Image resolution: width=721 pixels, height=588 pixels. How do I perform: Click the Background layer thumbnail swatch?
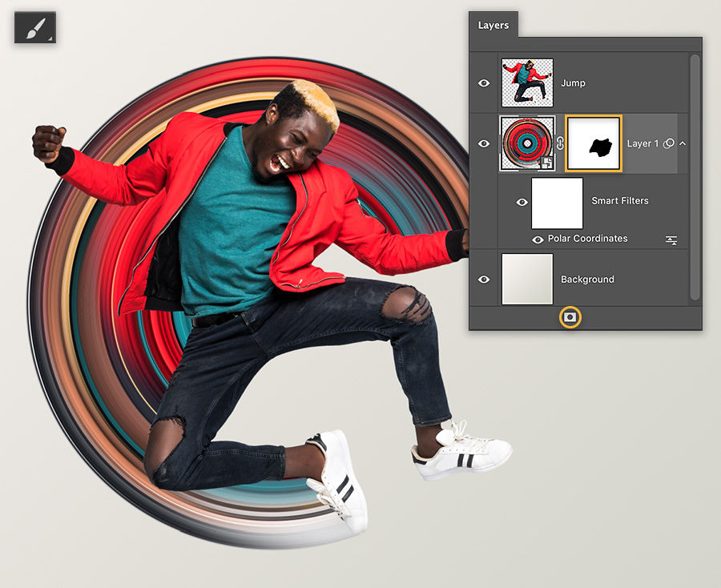pyautogui.click(x=527, y=279)
